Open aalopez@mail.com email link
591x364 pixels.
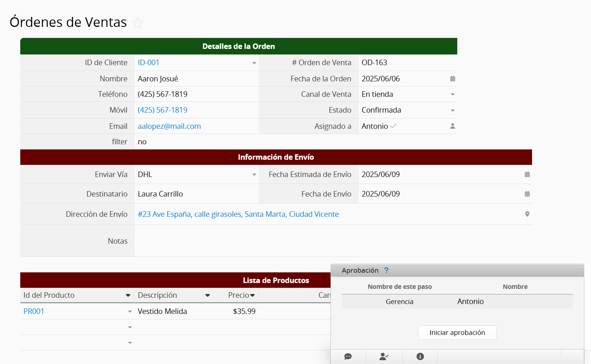pos(169,126)
